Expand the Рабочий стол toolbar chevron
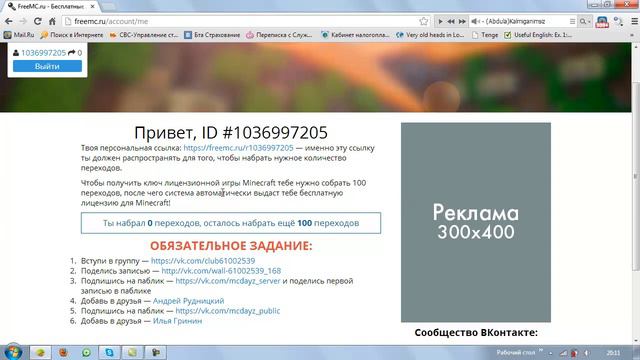640x360 pixels. tap(541, 351)
